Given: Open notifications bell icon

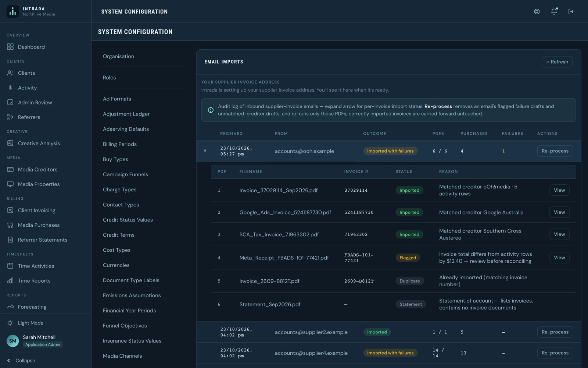Looking at the screenshot, I should tap(554, 11).
